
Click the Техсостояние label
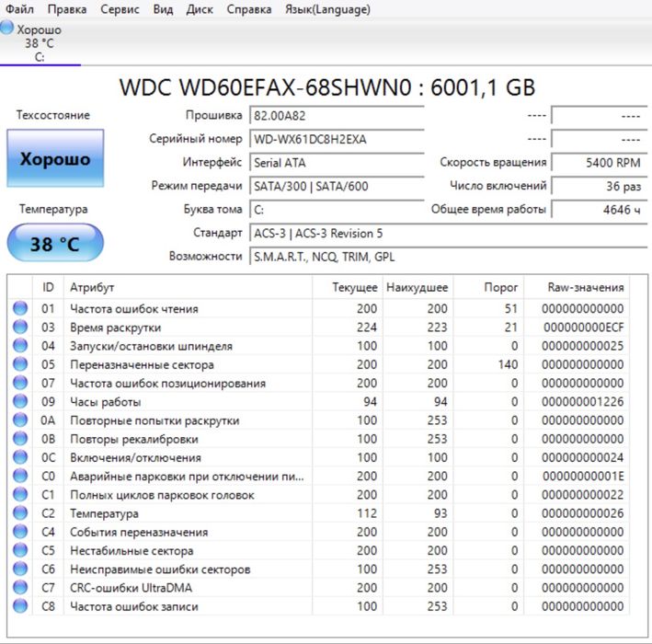pos(53,115)
